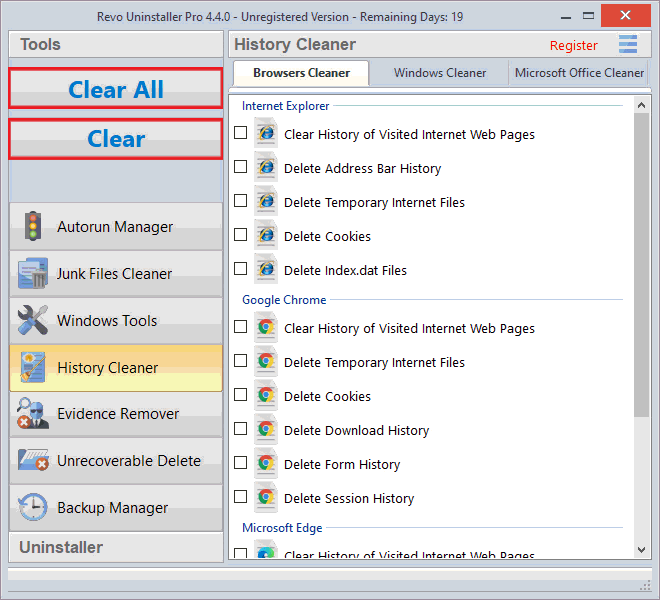Click IE icon beside Clear History of Visited Pages
The width and height of the screenshot is (660, 600).
pos(266,133)
